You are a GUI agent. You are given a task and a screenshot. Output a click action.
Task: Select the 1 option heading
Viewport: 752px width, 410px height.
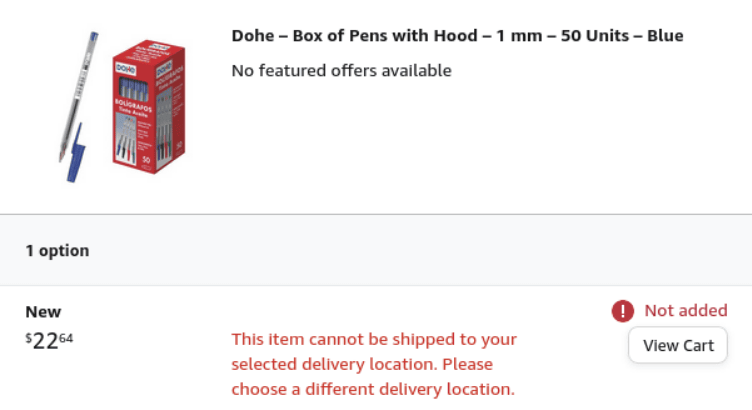[x=58, y=250]
